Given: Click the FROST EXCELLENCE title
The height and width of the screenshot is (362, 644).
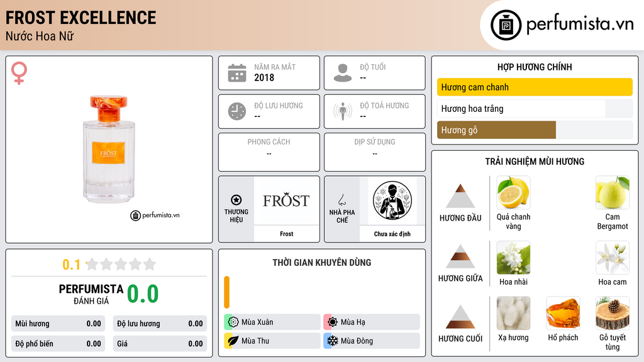Looking at the screenshot, I should pos(80,18).
